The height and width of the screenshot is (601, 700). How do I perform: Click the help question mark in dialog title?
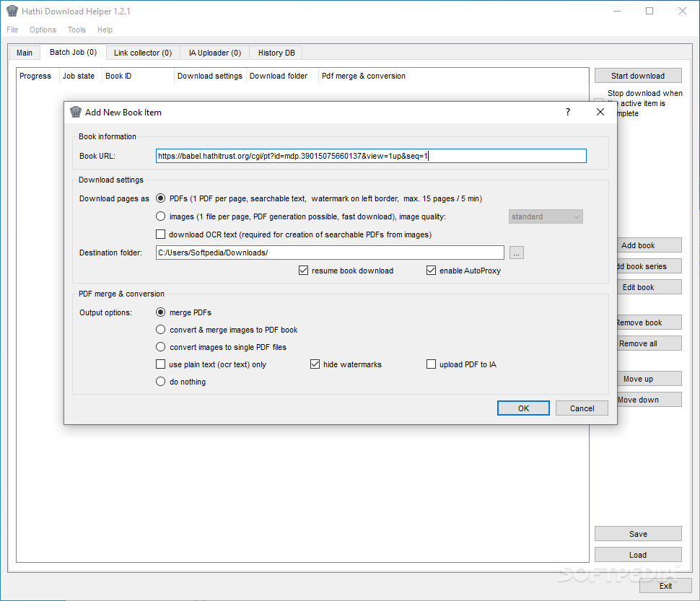click(568, 112)
